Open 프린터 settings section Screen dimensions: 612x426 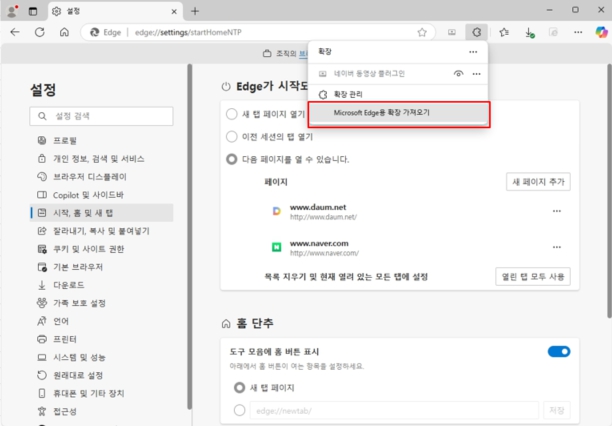coord(101,339)
